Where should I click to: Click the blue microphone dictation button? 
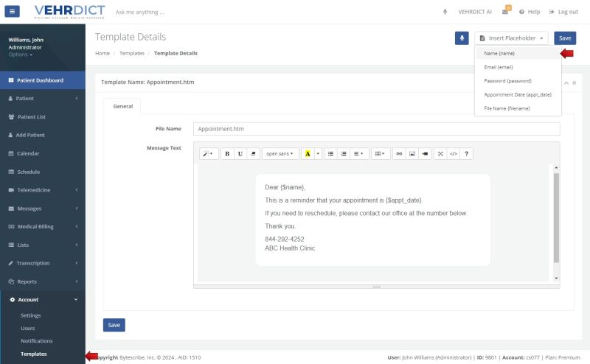[x=462, y=38]
